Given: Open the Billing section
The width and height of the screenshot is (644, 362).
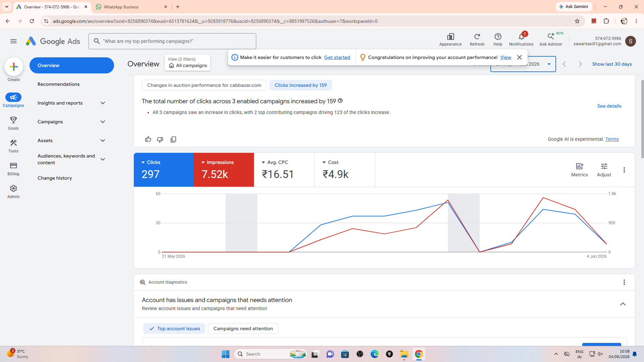Looking at the screenshot, I should (x=13, y=169).
